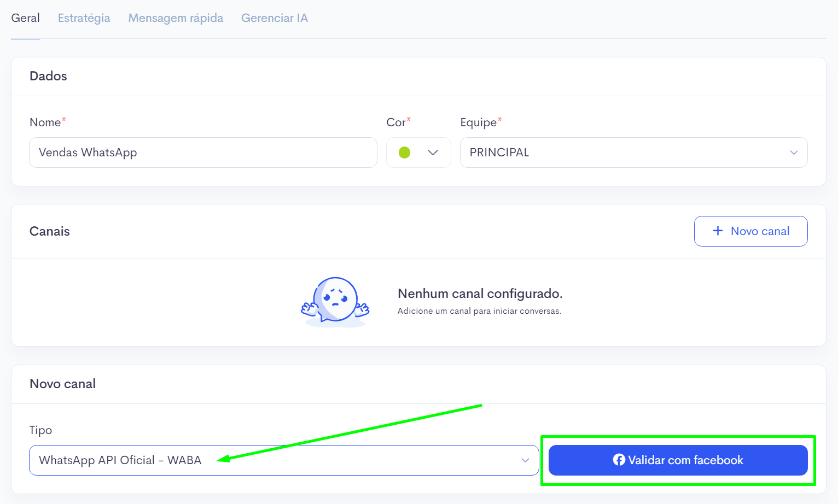838x504 pixels.
Task: Click Validar com facebook button
Action: (678, 460)
